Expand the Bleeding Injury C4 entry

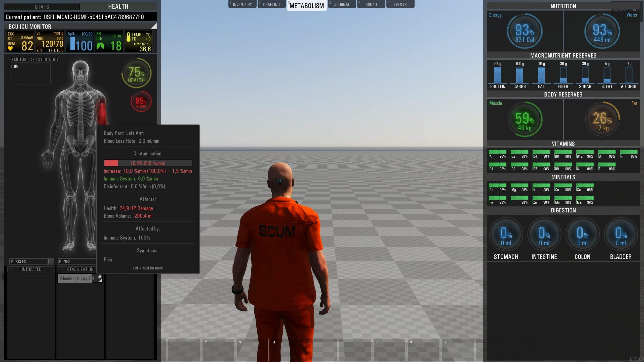click(x=100, y=281)
